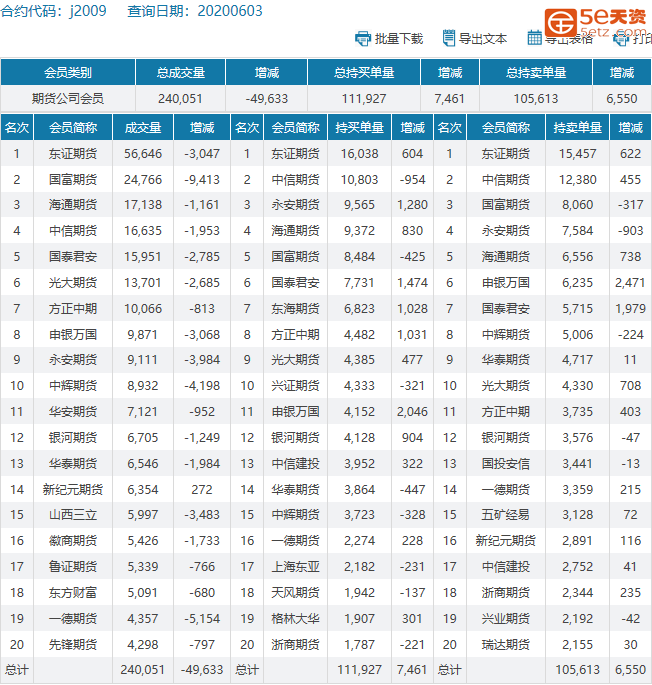The width and height of the screenshot is (652, 685).
Task: Click the 期货公司会员 cell
Action: (x=68, y=99)
